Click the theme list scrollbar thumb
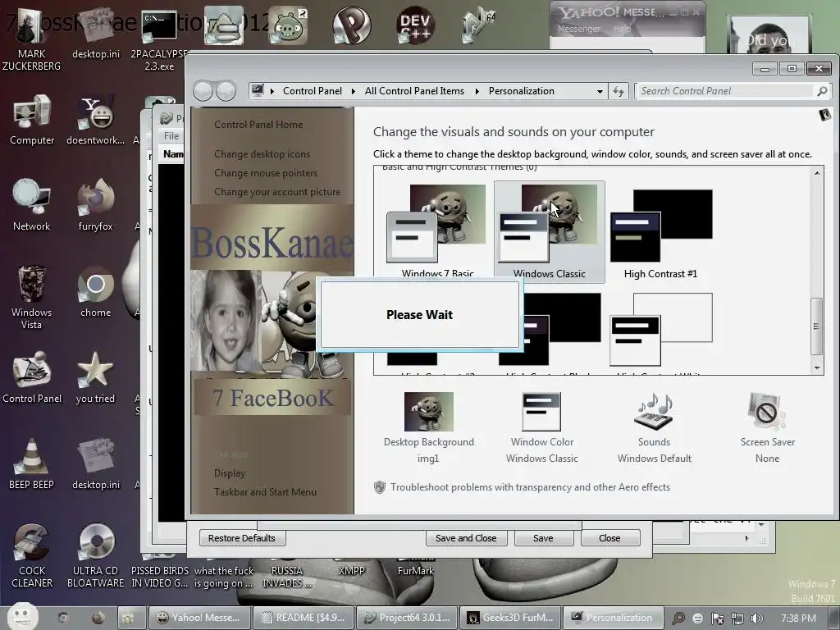840x630 pixels. coord(816,326)
